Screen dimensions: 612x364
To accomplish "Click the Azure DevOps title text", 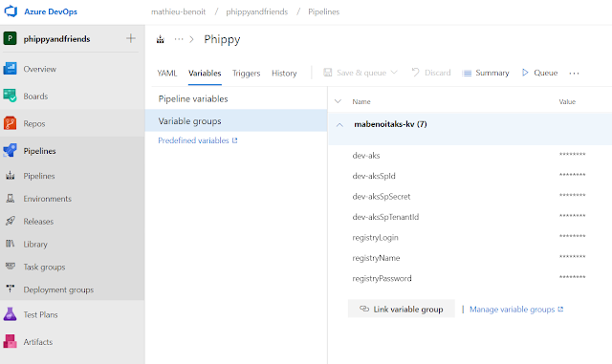I will (x=51, y=11).
